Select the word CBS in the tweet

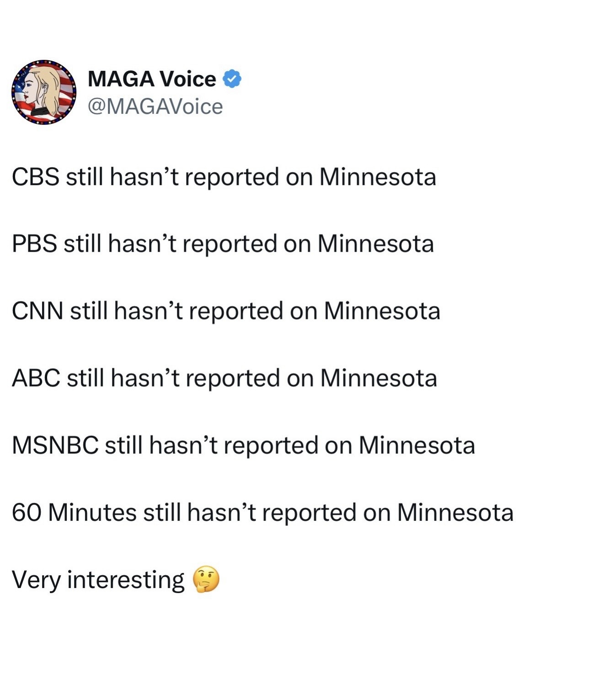point(35,177)
